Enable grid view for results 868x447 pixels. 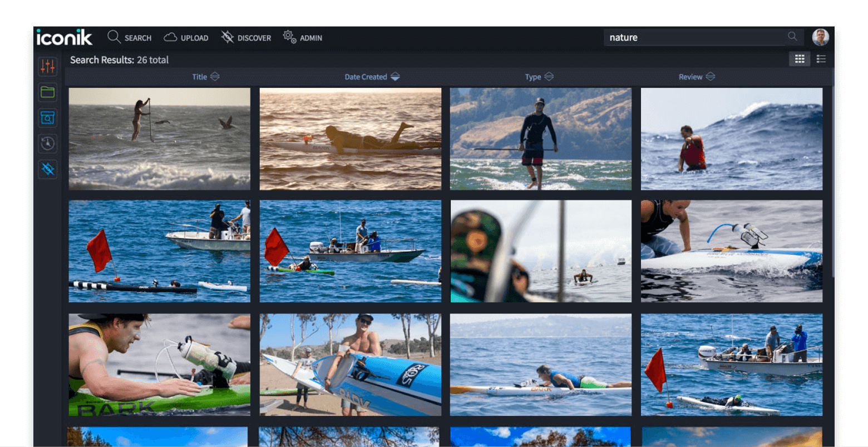800,58
